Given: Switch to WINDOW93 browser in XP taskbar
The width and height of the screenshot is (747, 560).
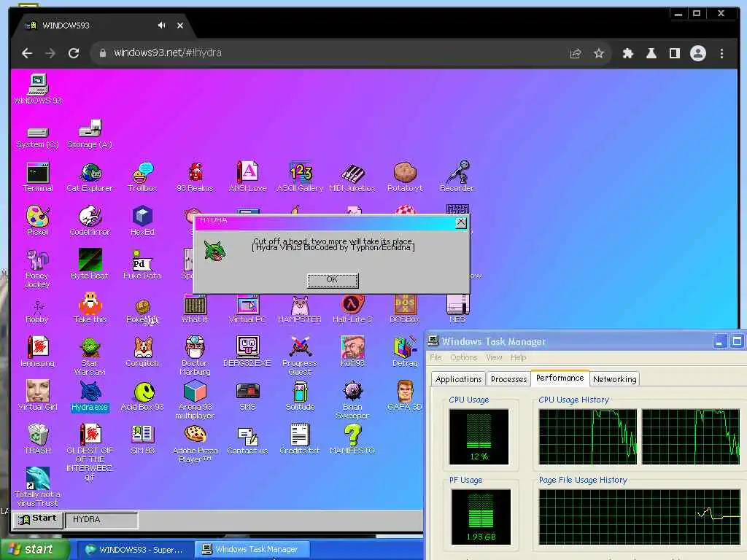Looking at the screenshot, I should click(135, 550).
